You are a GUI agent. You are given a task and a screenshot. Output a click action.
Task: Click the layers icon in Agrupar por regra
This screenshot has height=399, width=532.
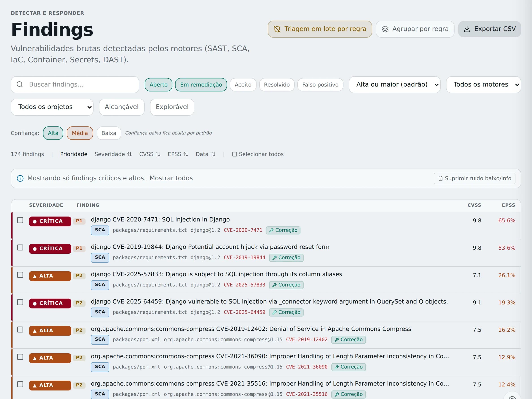pos(385,29)
